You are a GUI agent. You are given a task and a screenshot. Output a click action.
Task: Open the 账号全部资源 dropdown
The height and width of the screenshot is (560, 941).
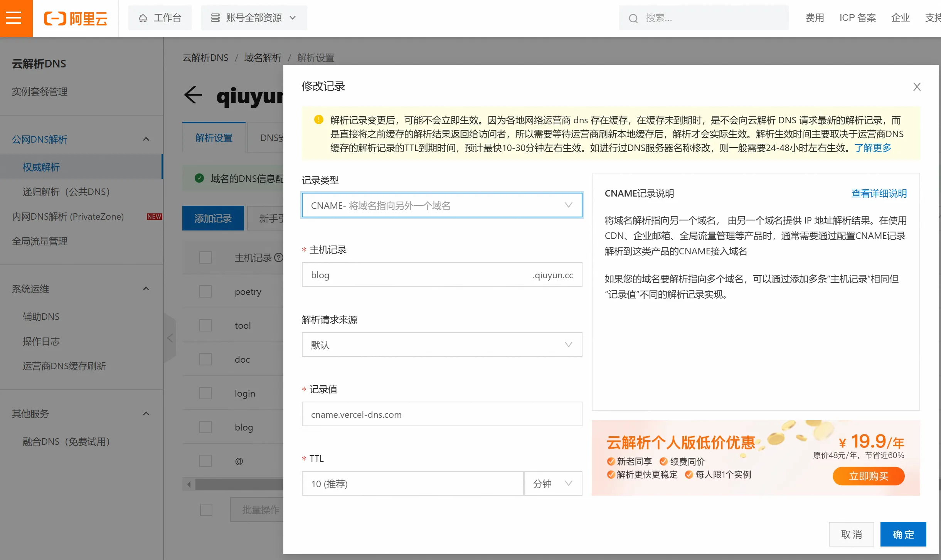click(x=254, y=18)
